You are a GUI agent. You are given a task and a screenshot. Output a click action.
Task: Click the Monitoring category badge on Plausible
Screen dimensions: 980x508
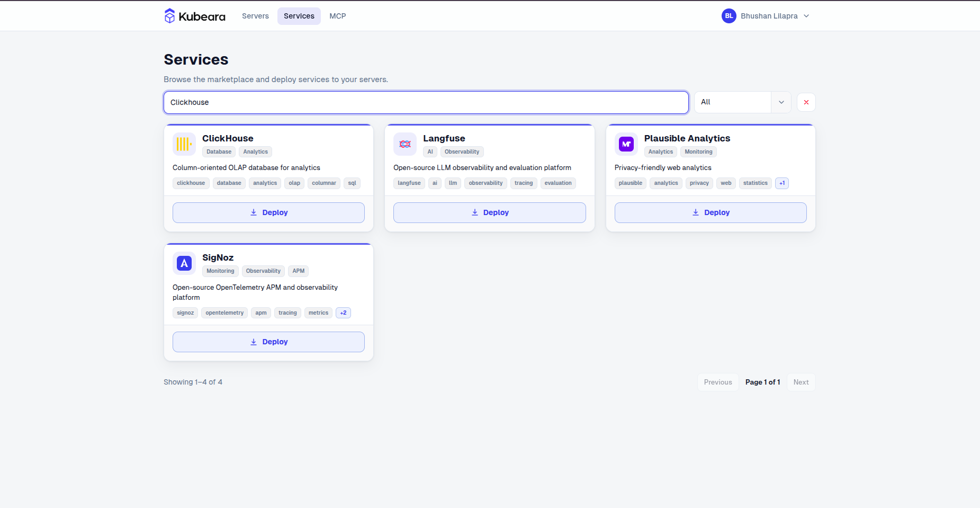click(699, 152)
